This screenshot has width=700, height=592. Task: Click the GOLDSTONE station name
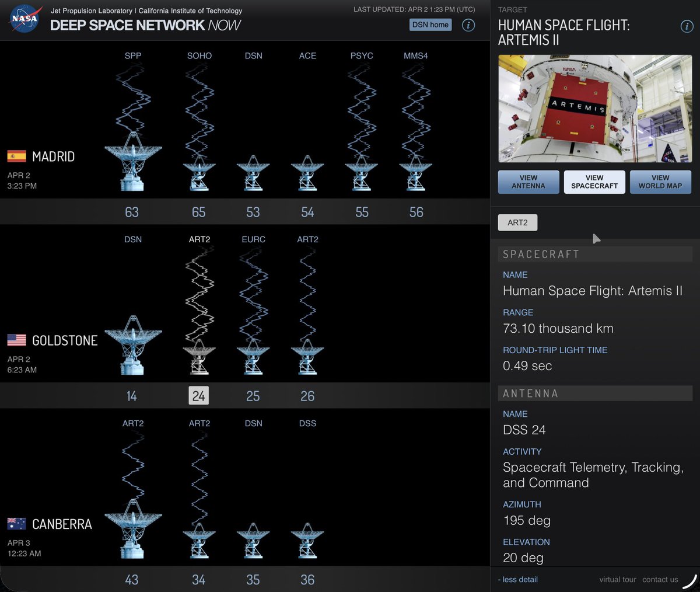65,340
